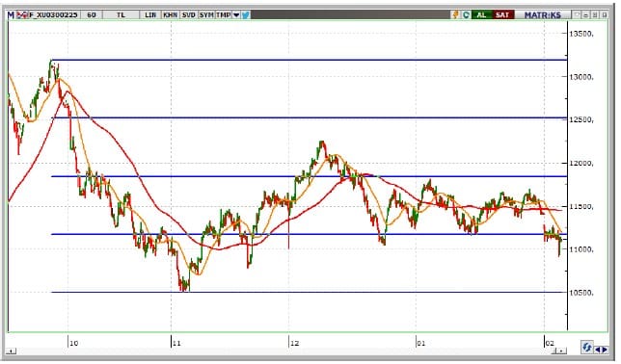Click the scrollbar left arrow at bottom left
621x364 pixels.
coord(12,351)
